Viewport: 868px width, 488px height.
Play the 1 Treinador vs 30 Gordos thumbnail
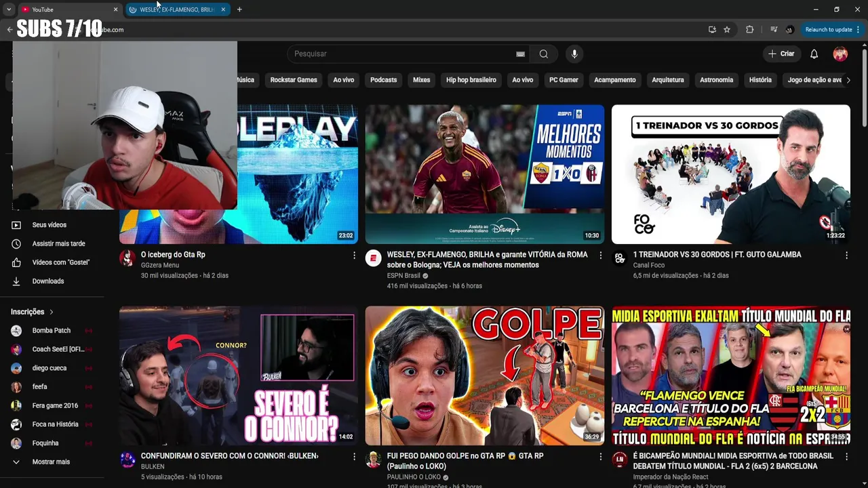pyautogui.click(x=731, y=174)
